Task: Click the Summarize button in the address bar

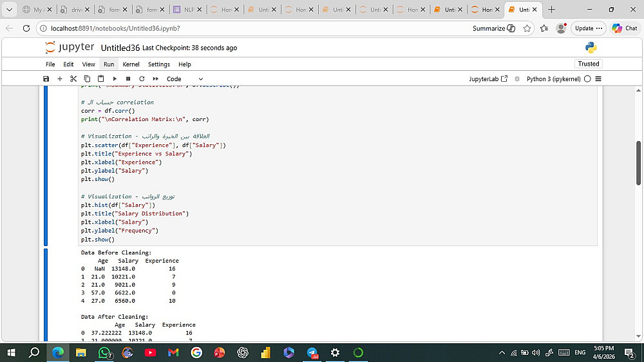Action: click(x=494, y=28)
